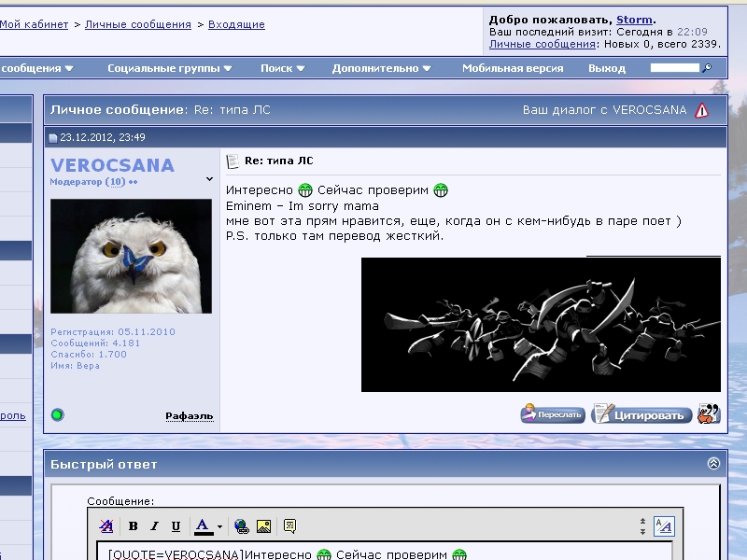Adjust editor size with the up-down arrows
The height and width of the screenshot is (560, 747).
coord(642,526)
